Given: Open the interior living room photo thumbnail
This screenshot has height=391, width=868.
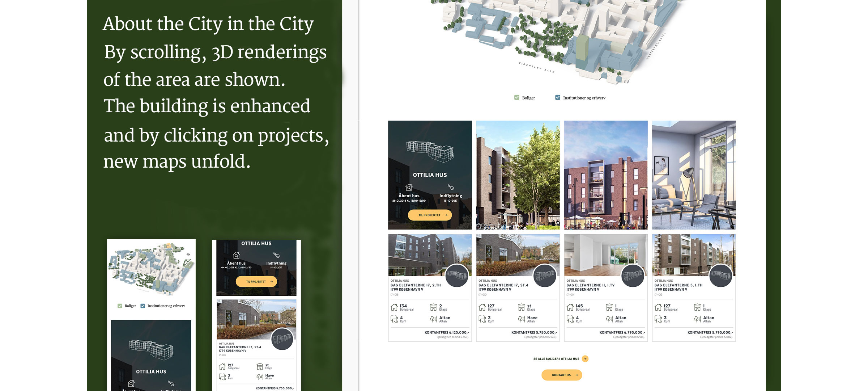Looking at the screenshot, I should pos(694,175).
